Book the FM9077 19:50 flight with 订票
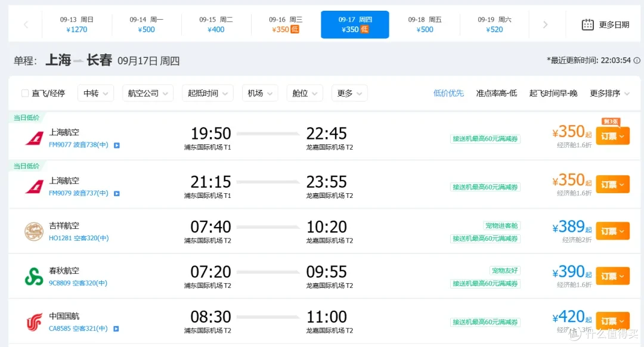This screenshot has height=347, width=644. tap(612, 136)
